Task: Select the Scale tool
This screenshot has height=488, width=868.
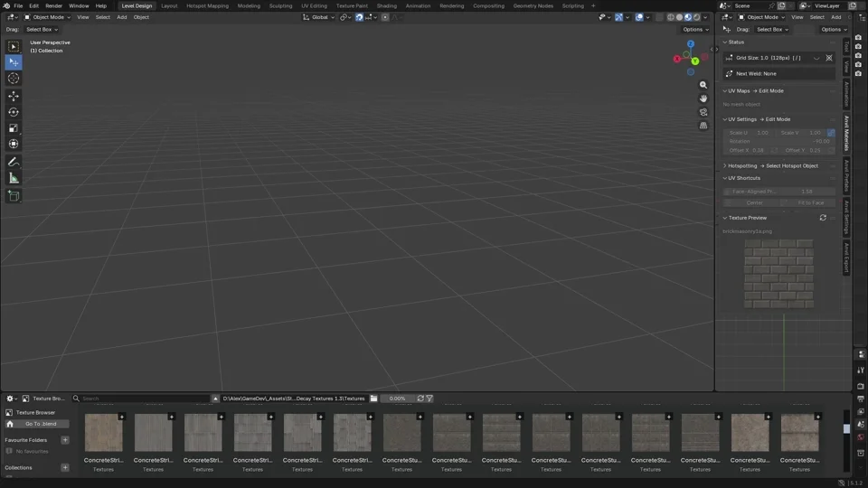Action: (x=14, y=128)
